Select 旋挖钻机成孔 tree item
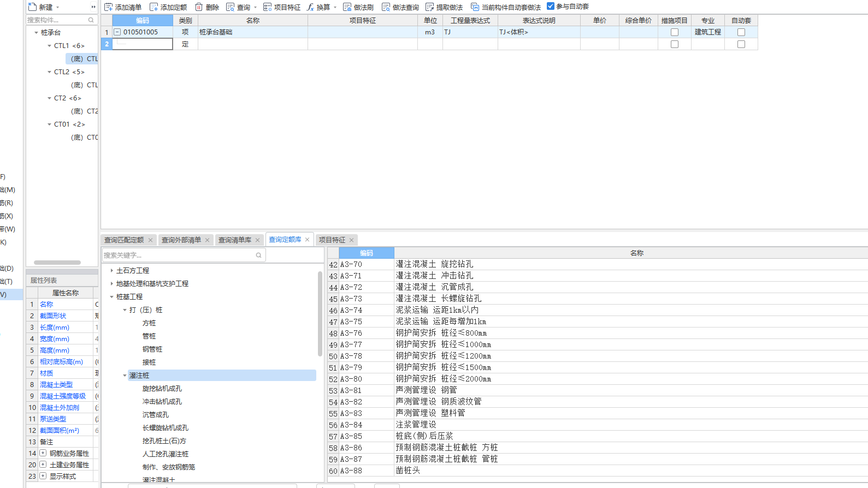The image size is (868, 488). tap(162, 389)
